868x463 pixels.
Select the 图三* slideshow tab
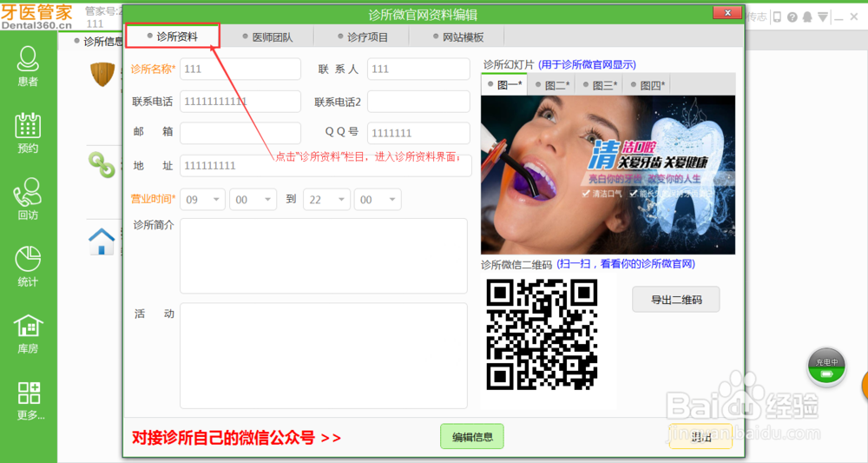[600, 85]
